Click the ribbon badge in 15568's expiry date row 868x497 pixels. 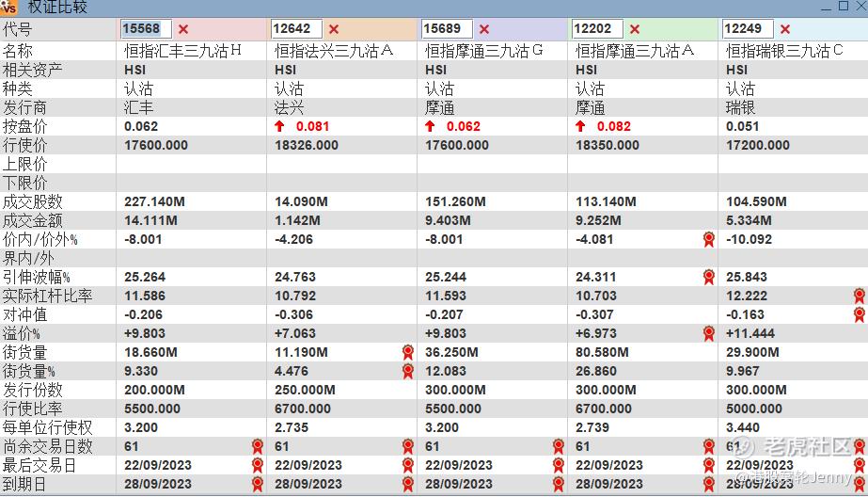(258, 484)
